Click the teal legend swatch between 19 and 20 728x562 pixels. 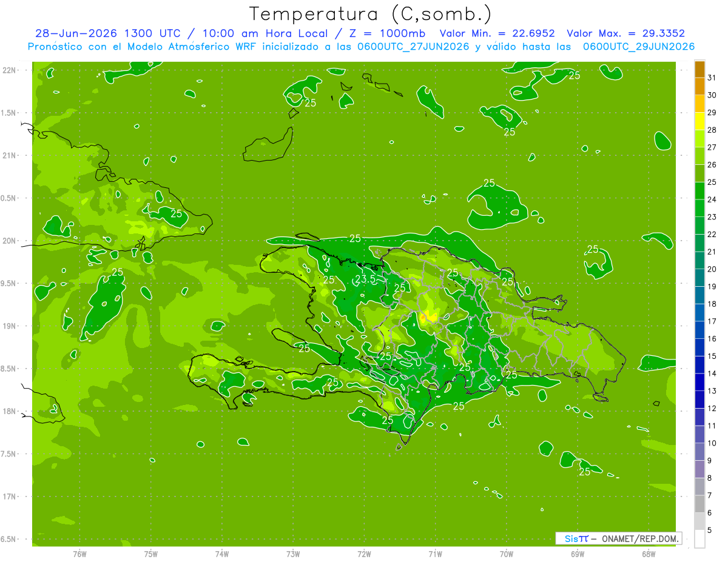(699, 278)
